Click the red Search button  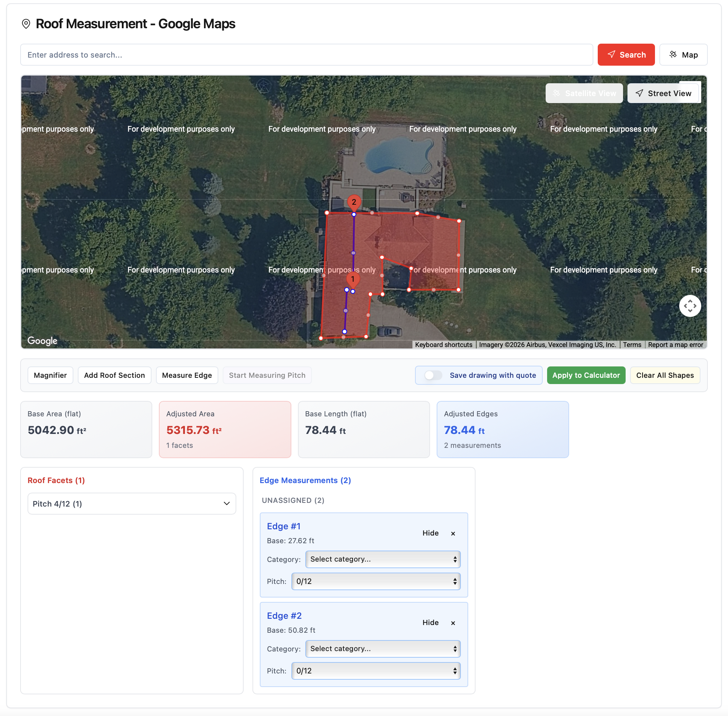626,55
